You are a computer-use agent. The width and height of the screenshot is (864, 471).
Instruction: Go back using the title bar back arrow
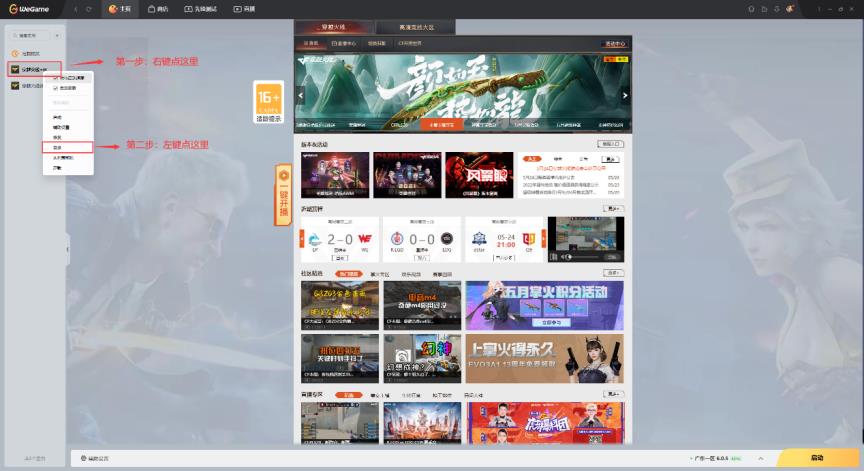click(76, 9)
